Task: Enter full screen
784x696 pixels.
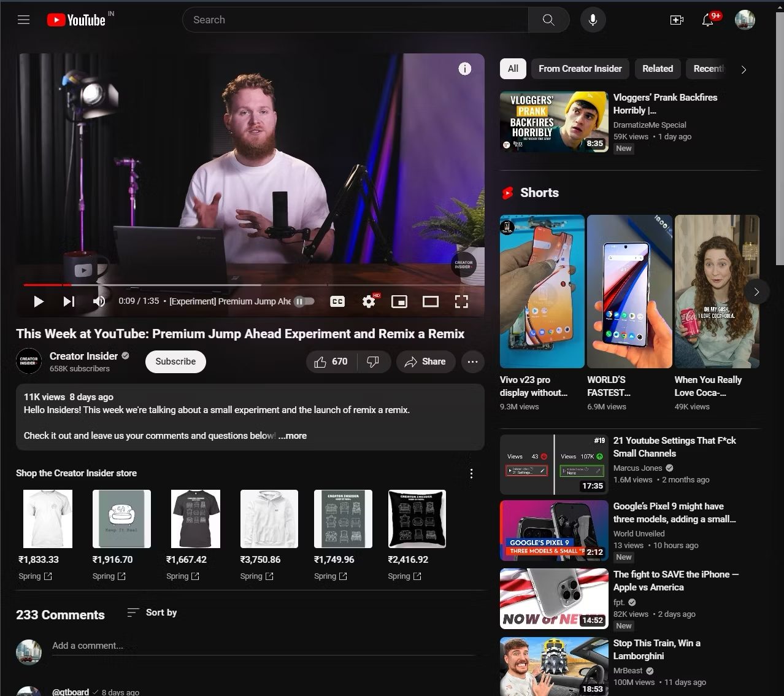Action: (461, 301)
